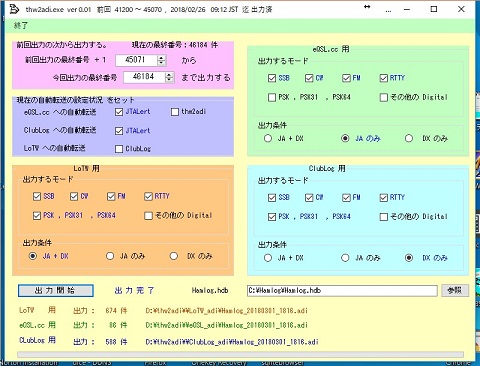The height and width of the screenshot is (366, 480).
Task: Click the 46184 end number field
Action: tap(144, 77)
